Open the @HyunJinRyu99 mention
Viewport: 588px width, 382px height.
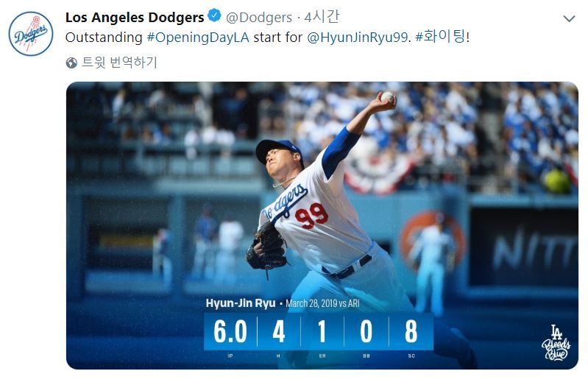[358, 38]
